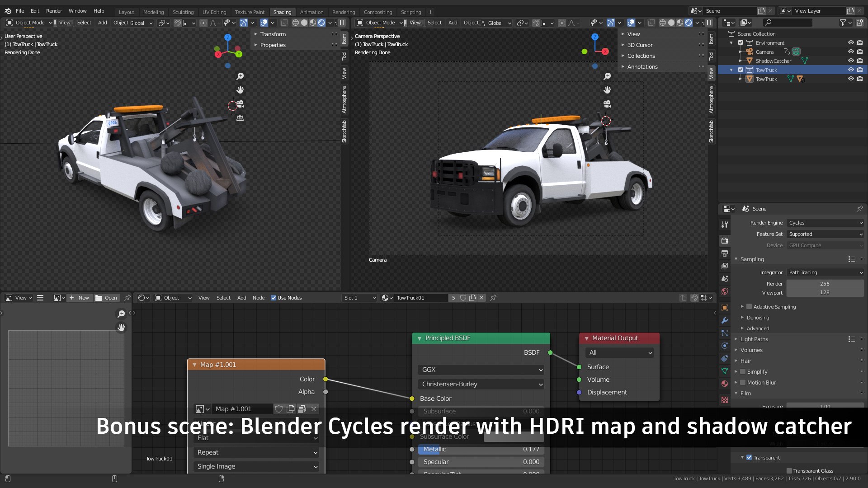
Task: Click the New image button
Action: pos(80,298)
